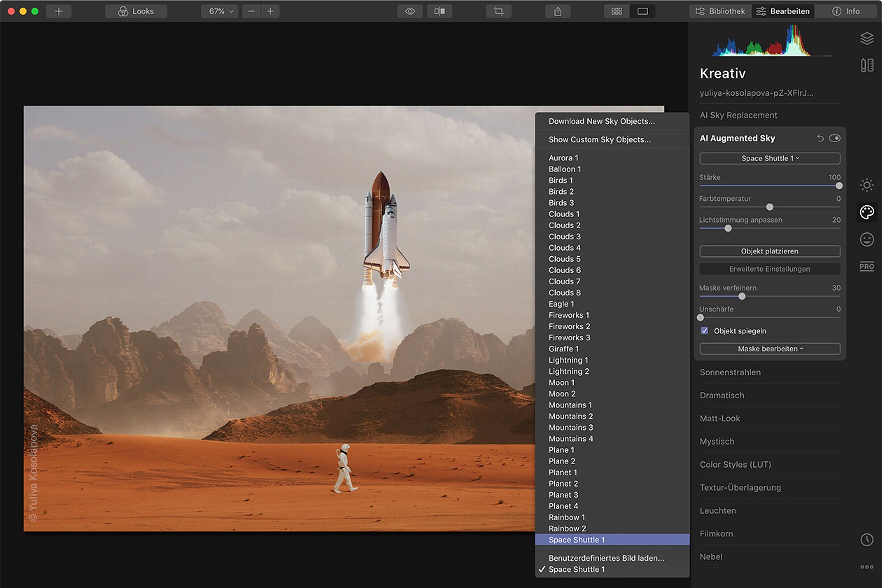Click the checked Space Shuttle 1 entry

612,569
